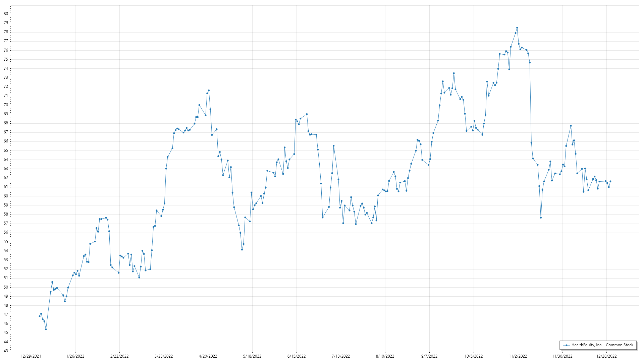Click the last data point of the series
The width and height of the screenshot is (644, 362).
tap(610, 181)
